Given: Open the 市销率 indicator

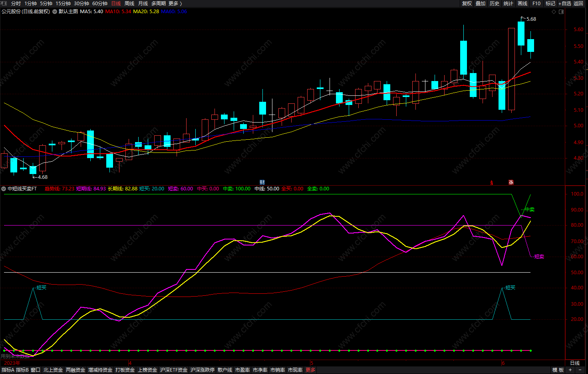Looking at the screenshot, I should coord(278,370).
